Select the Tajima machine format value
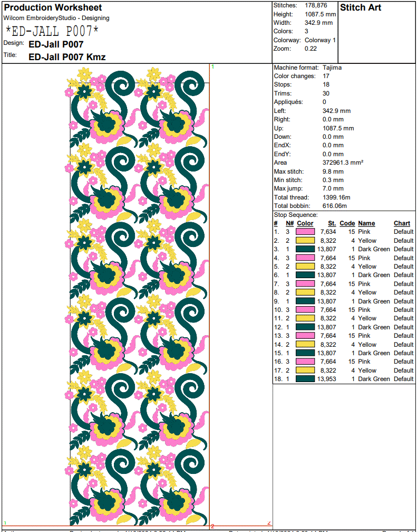This screenshot has width=417, height=532. pyautogui.click(x=332, y=68)
